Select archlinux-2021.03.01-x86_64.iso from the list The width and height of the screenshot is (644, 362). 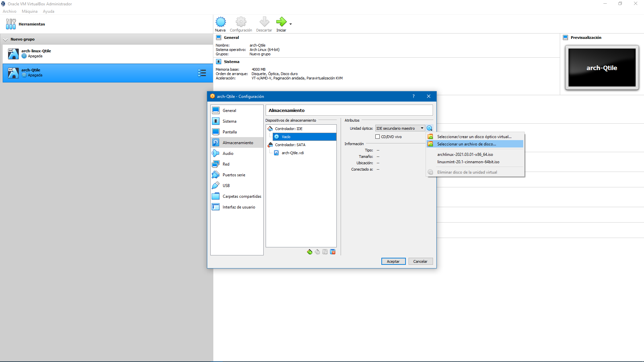pyautogui.click(x=465, y=155)
